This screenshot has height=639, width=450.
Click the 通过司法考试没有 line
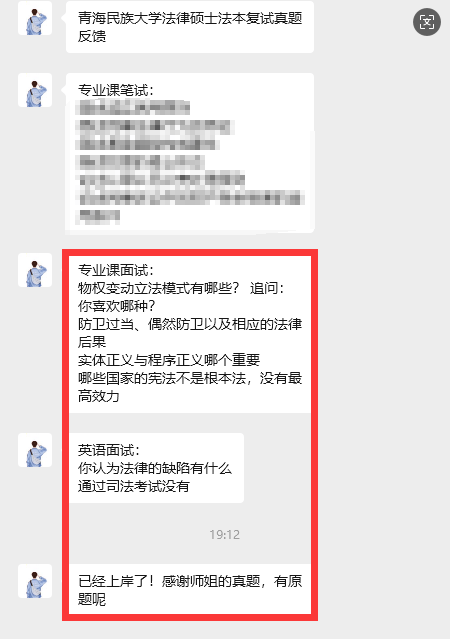coord(134,486)
